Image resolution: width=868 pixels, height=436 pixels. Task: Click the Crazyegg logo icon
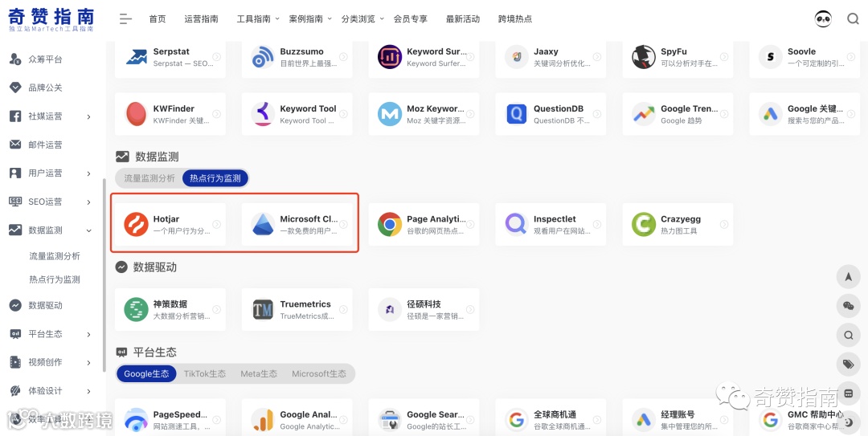[x=644, y=224]
